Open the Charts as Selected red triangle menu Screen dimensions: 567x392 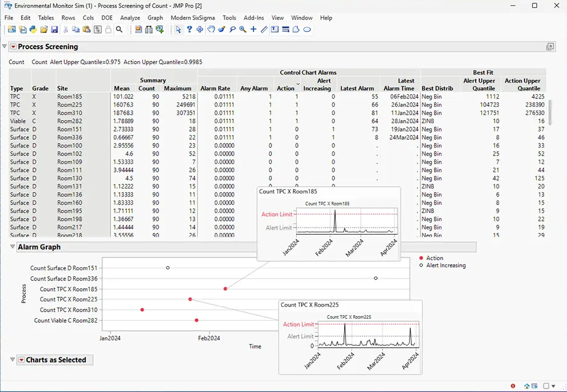coord(22,360)
